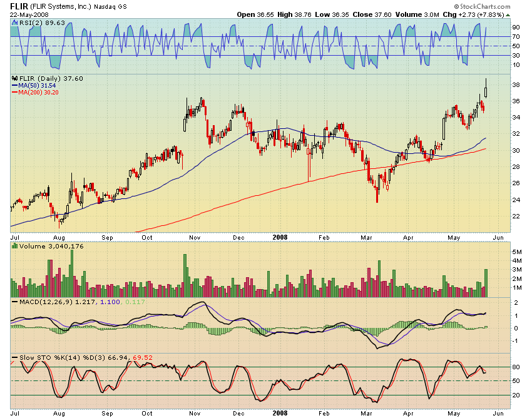The image size is (532, 418).
Task: Click the Low 36.35 value
Action: (x=332, y=14)
